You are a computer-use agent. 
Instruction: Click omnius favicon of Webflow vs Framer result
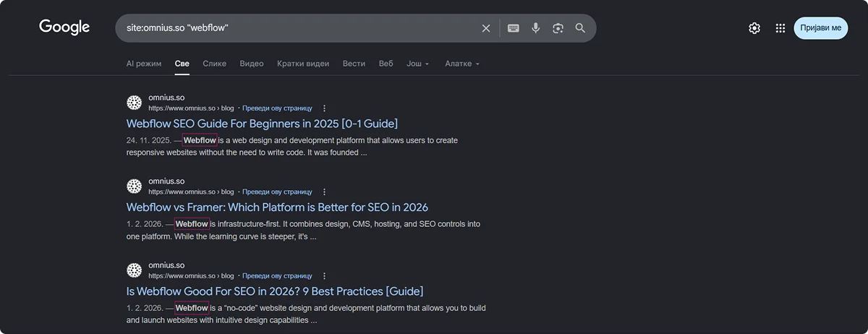[134, 186]
